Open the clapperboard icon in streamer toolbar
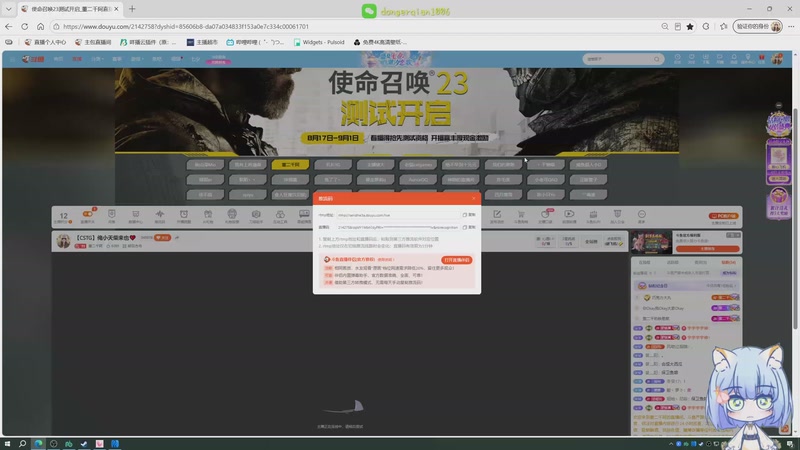This screenshot has height=450, width=800. pyautogui.click(x=593, y=216)
